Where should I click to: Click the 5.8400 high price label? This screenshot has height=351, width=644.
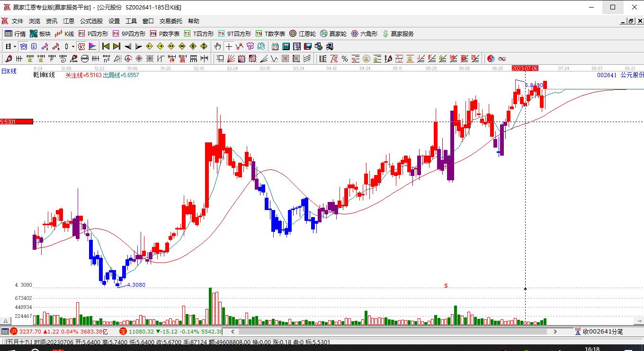534,86
